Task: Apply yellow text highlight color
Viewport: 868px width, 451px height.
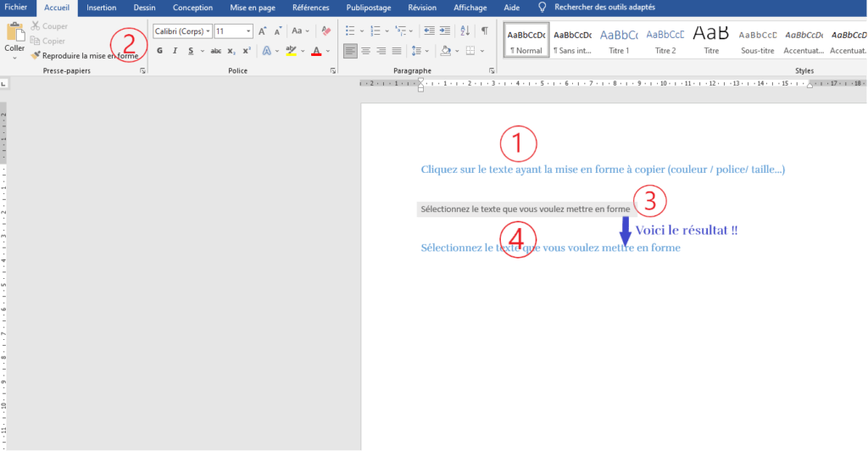Action: 291,51
